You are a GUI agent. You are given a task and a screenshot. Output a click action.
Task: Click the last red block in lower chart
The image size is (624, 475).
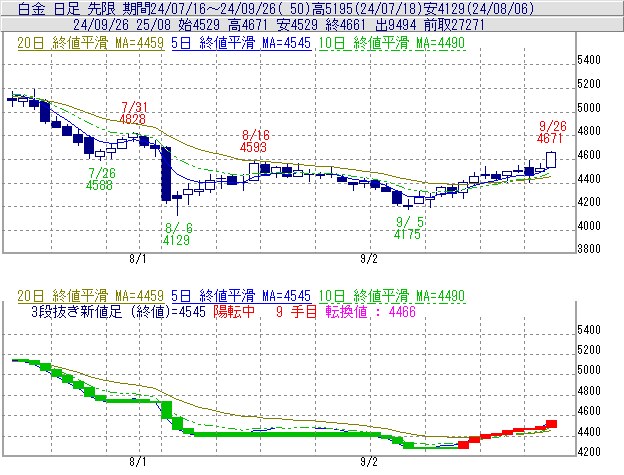551,424
